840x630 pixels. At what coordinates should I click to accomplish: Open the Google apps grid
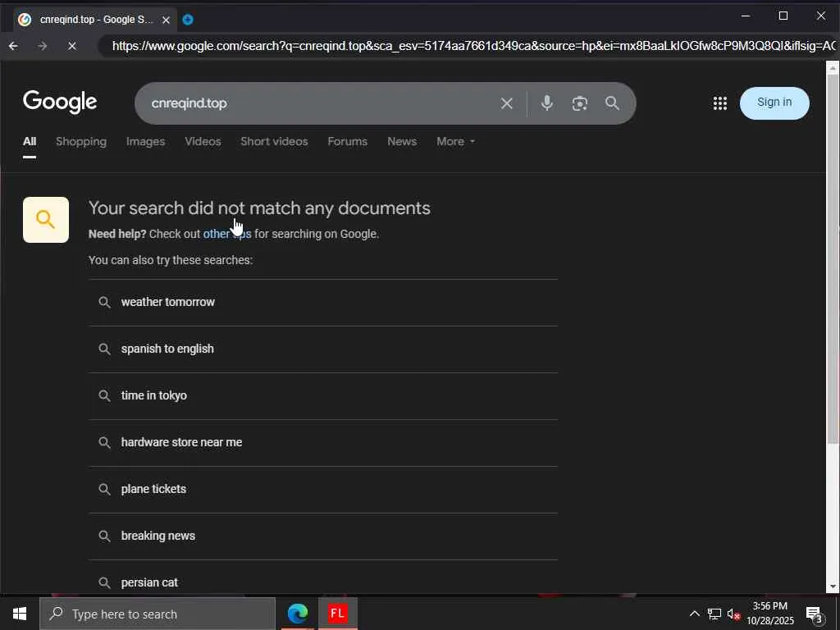720,103
